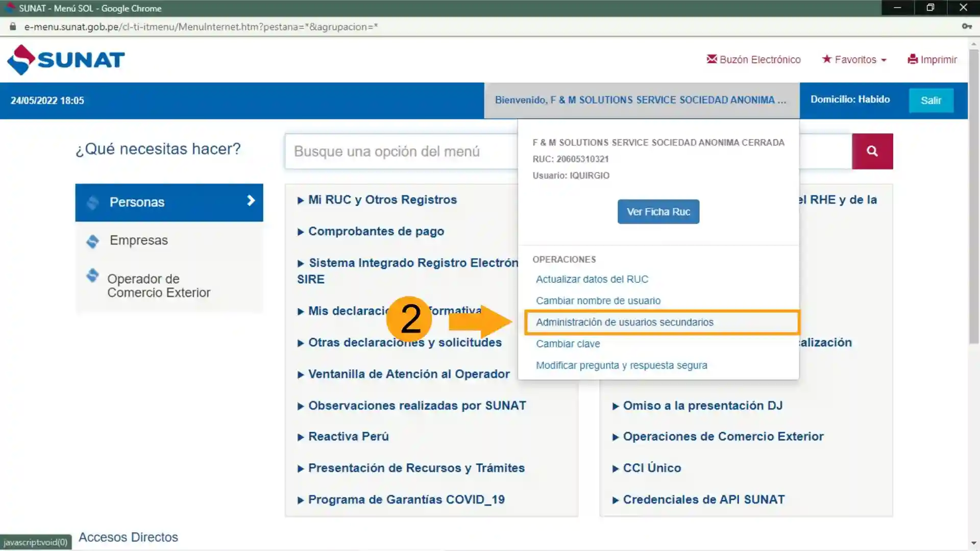This screenshot has height=551, width=980.
Task: Click the 24/05/2022 18:05 date text
Action: tap(47, 101)
